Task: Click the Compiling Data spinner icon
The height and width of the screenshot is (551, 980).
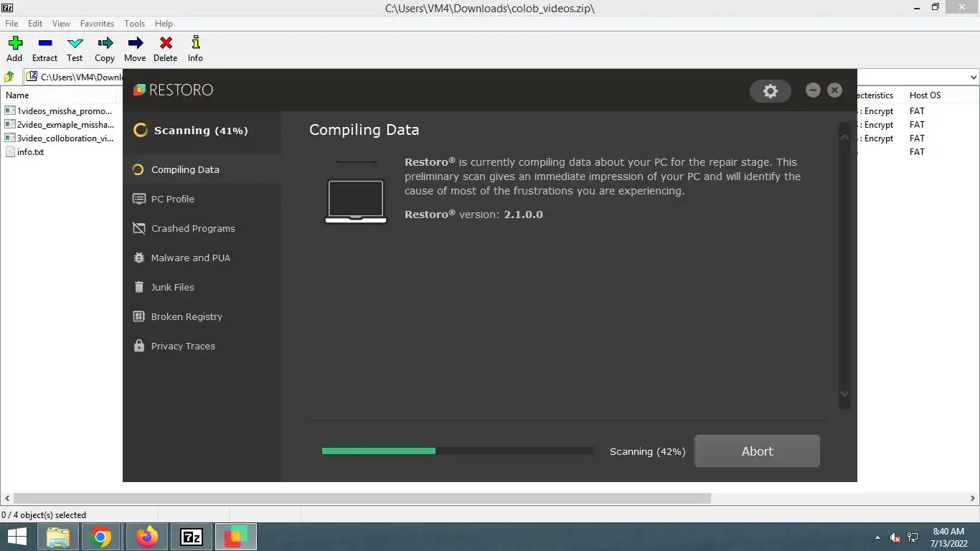Action: 138,170
